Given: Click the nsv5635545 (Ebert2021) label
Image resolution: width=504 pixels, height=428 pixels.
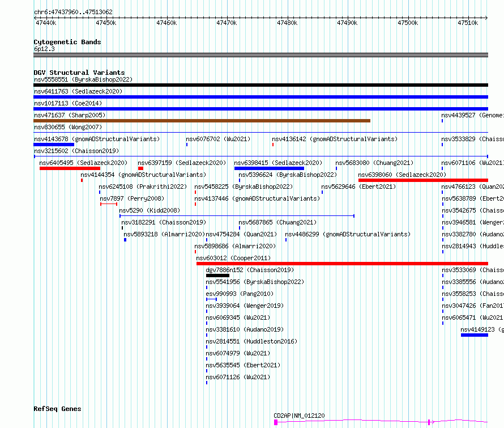Looking at the screenshot, I should pos(243,365).
